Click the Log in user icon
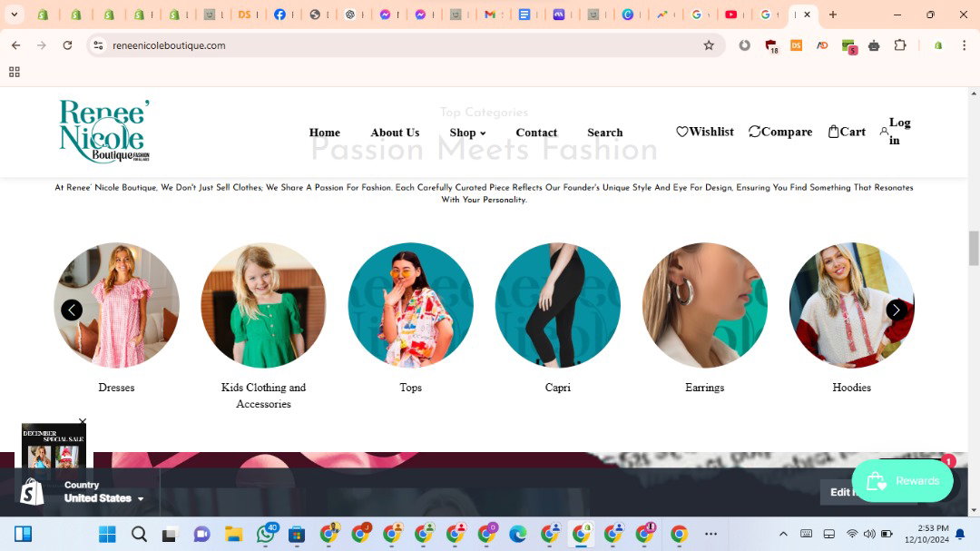This screenshot has width=980, height=551. click(x=884, y=132)
